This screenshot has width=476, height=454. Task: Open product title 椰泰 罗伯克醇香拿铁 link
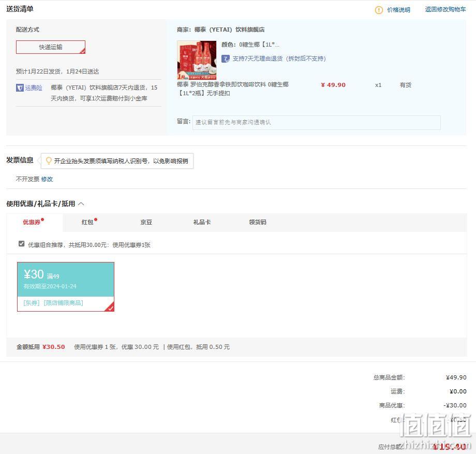click(x=233, y=89)
